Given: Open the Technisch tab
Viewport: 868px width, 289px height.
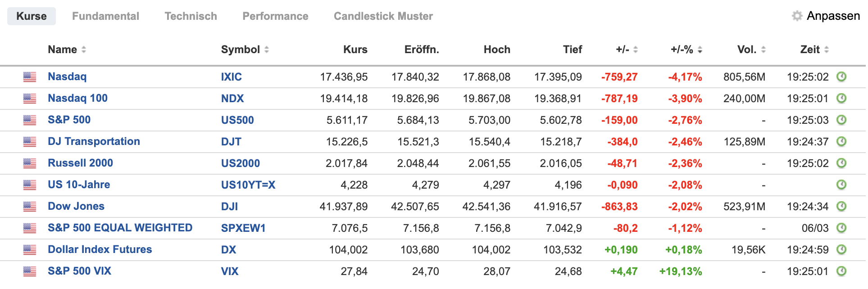Looking at the screenshot, I should 191,16.
